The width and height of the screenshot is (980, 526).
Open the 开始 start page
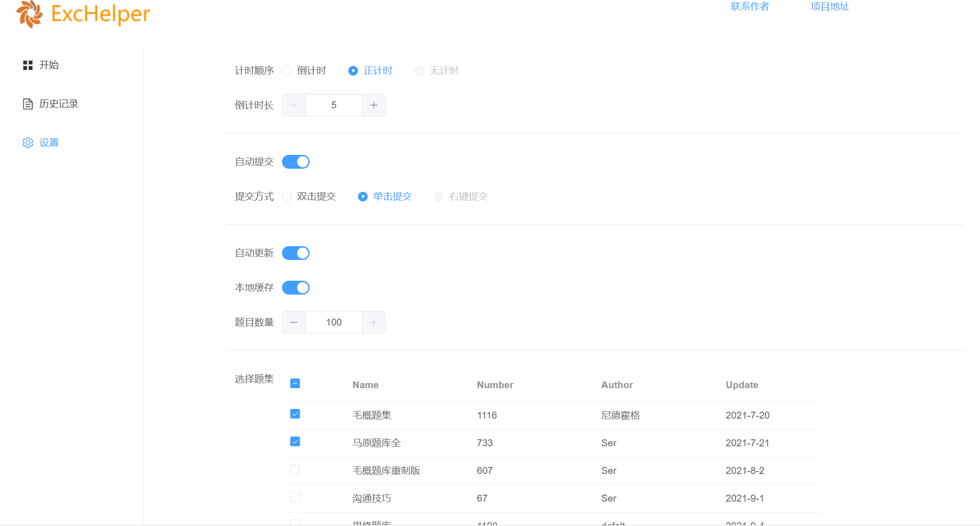click(x=48, y=65)
